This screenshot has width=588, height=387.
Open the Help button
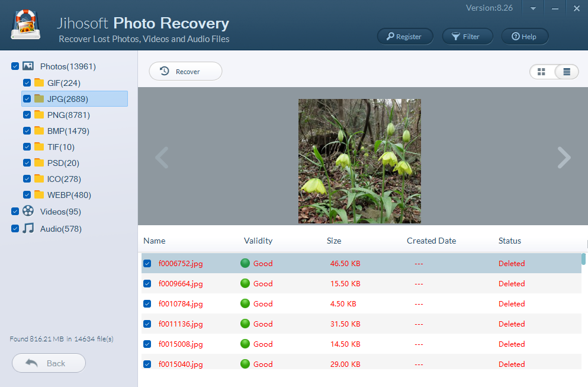click(525, 36)
